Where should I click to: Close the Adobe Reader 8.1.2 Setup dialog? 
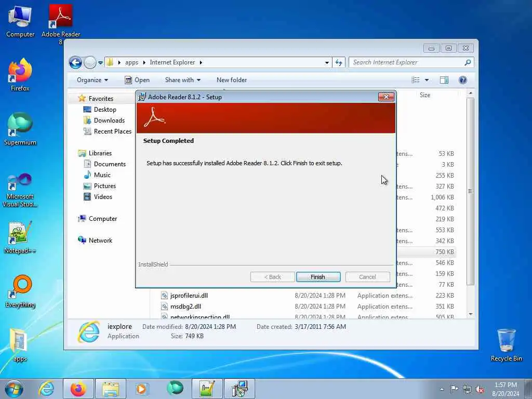(x=386, y=97)
